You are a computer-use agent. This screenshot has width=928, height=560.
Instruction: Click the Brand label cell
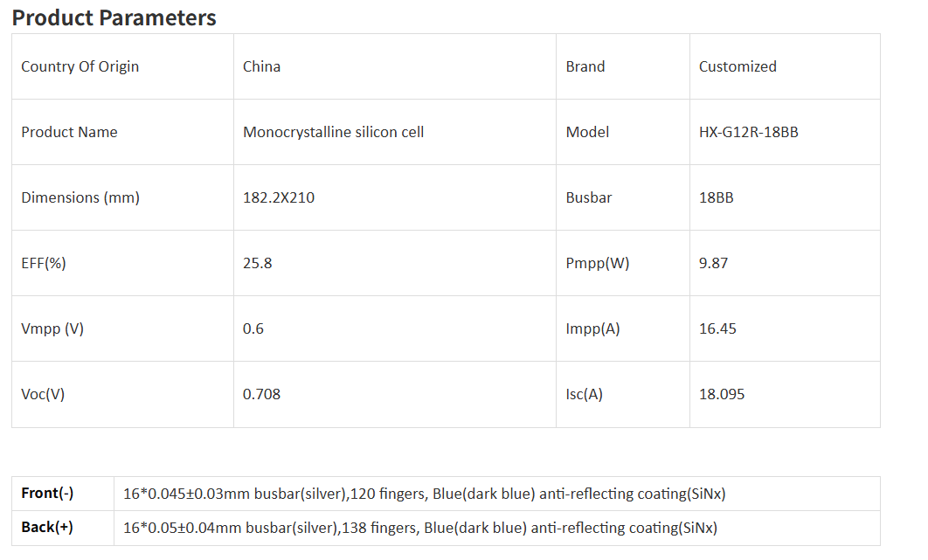click(x=585, y=66)
